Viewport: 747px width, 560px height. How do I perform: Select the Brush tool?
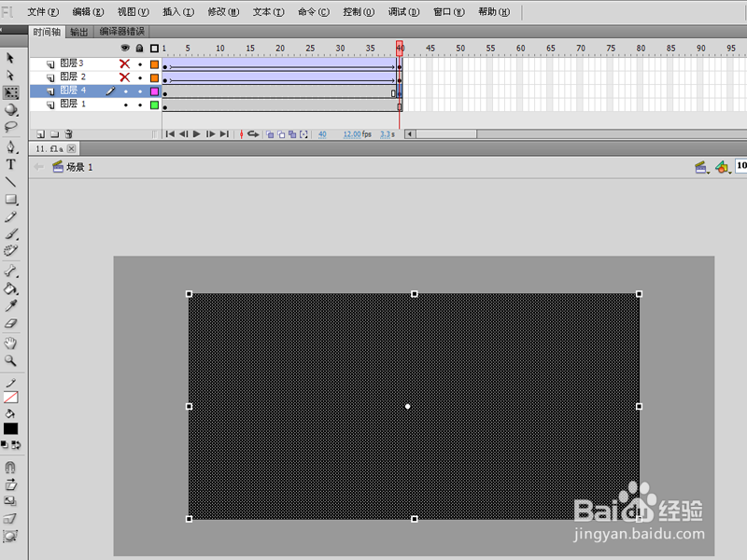point(10,234)
